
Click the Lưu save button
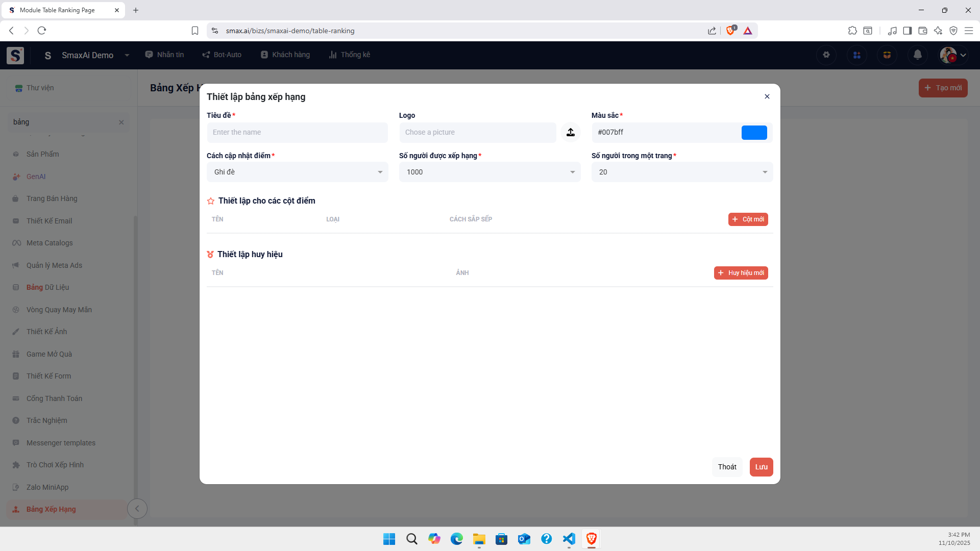click(761, 467)
